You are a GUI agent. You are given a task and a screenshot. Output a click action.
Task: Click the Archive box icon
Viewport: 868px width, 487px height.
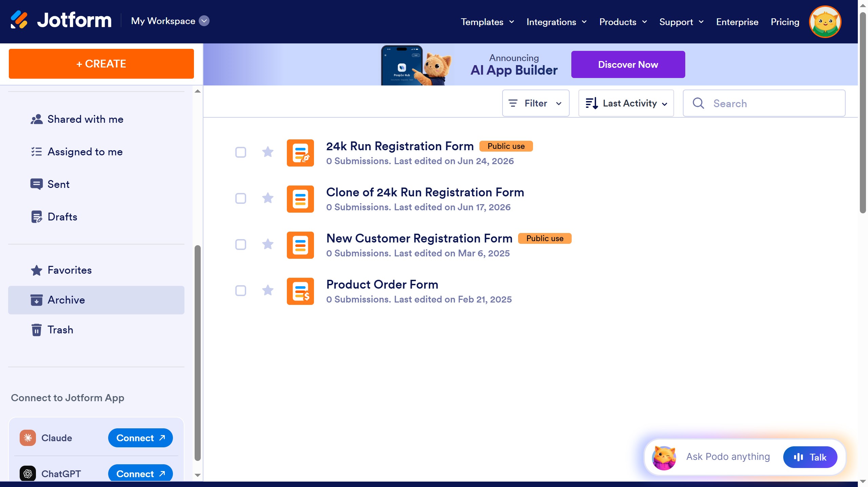click(x=37, y=300)
